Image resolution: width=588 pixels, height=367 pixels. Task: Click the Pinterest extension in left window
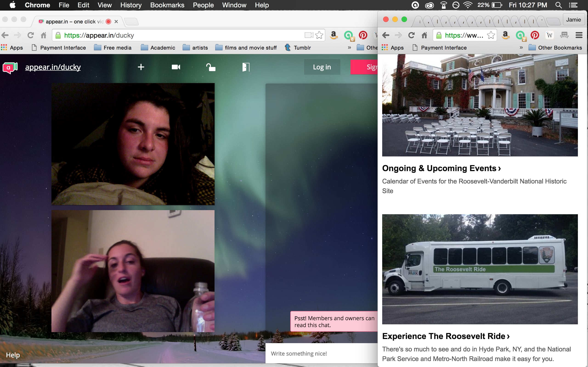(363, 35)
